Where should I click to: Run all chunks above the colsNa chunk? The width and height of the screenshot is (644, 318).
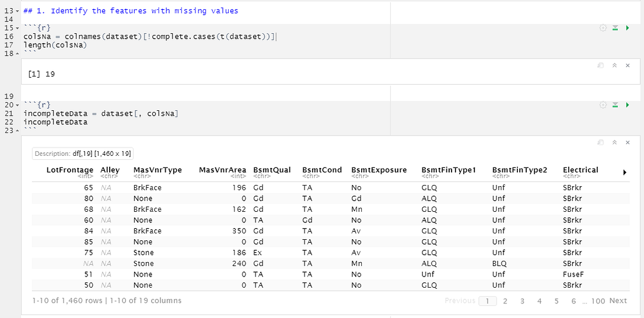tap(615, 28)
